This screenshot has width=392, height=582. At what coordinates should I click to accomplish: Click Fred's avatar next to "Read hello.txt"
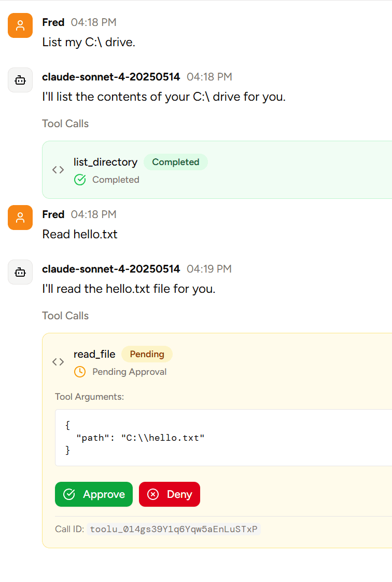click(20, 218)
